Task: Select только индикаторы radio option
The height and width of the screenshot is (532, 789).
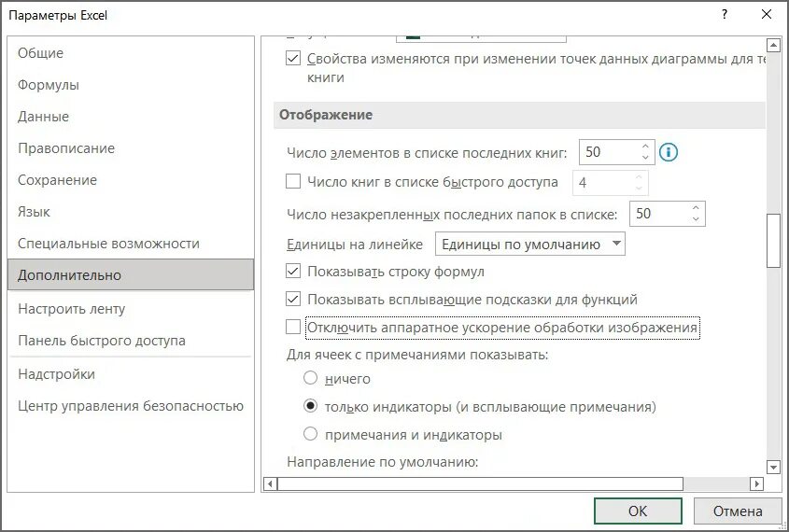Action: click(311, 406)
